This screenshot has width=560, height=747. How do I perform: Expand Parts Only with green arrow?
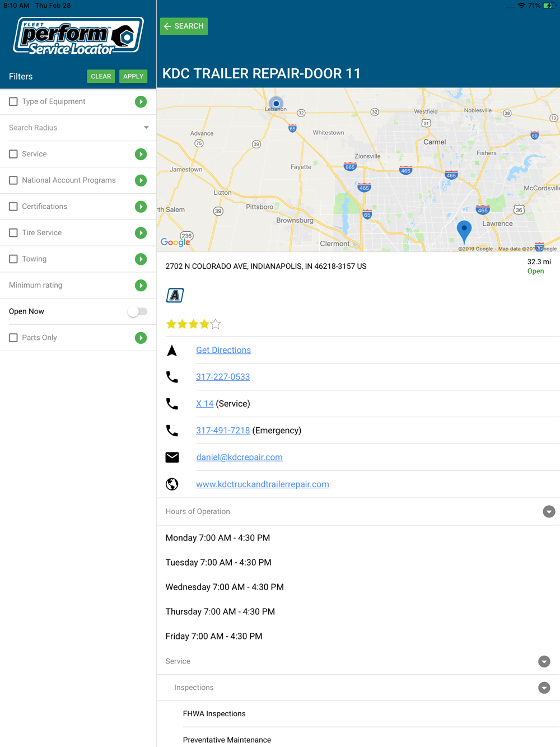(x=141, y=338)
